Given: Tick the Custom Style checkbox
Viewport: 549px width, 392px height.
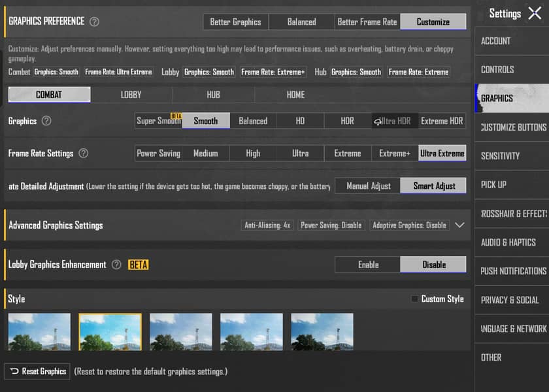Looking at the screenshot, I should click(414, 299).
